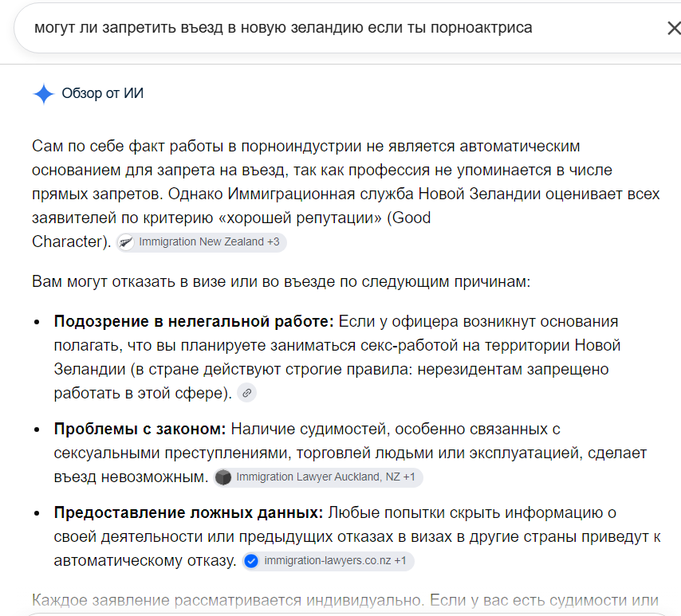Select the Обзор от ИИ heading label
This screenshot has width=681, height=616.
coord(103,93)
